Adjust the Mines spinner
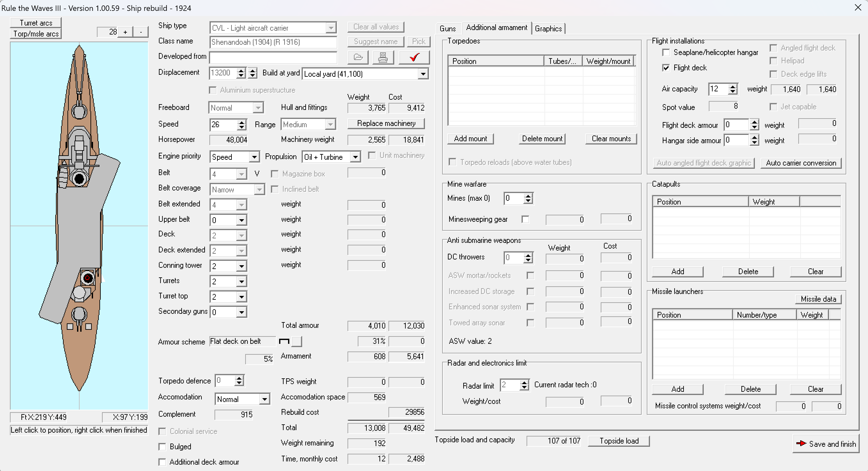Viewport: 868px width, 471px height. [x=528, y=198]
